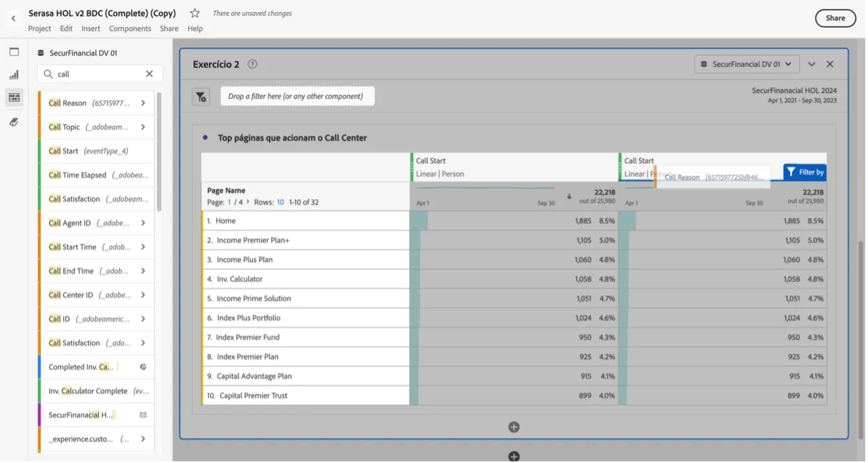This screenshot has width=868, height=463.
Task: Click the sort arrow in the first Call Start column
Action: point(569,196)
